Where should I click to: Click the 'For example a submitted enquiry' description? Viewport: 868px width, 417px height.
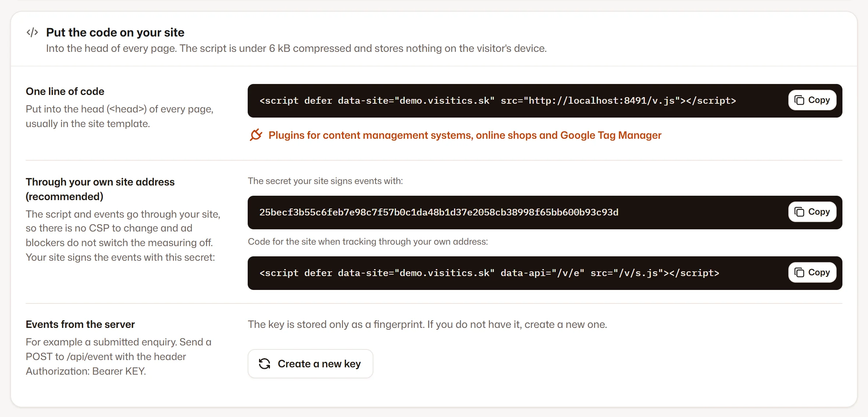pos(118,356)
